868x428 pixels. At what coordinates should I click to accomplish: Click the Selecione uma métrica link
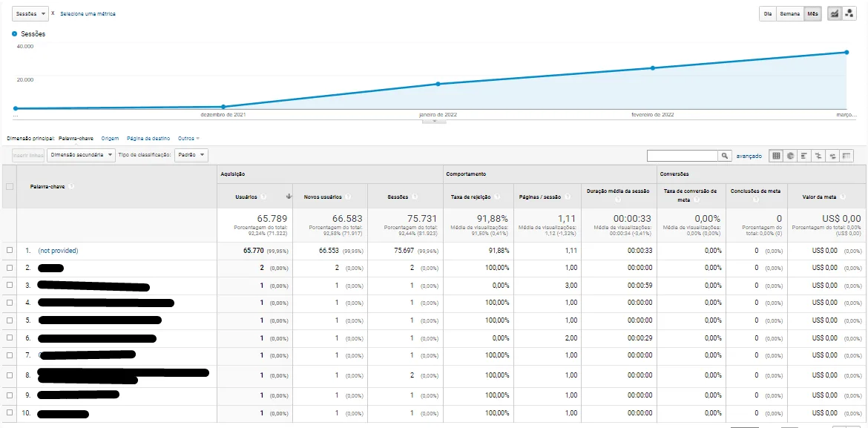[84, 13]
